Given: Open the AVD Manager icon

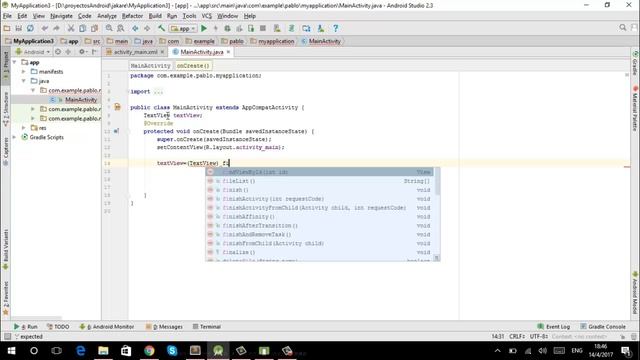Looking at the screenshot, I should click(277, 28).
